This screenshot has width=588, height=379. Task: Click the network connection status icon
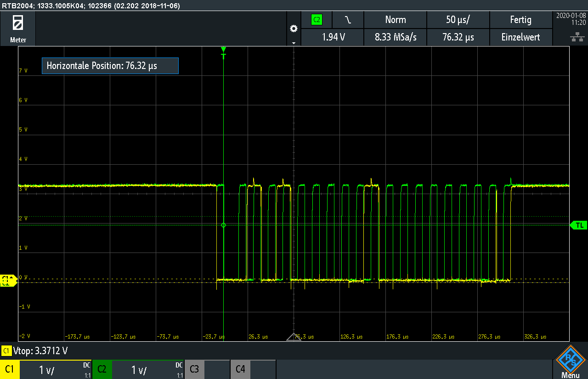point(574,37)
